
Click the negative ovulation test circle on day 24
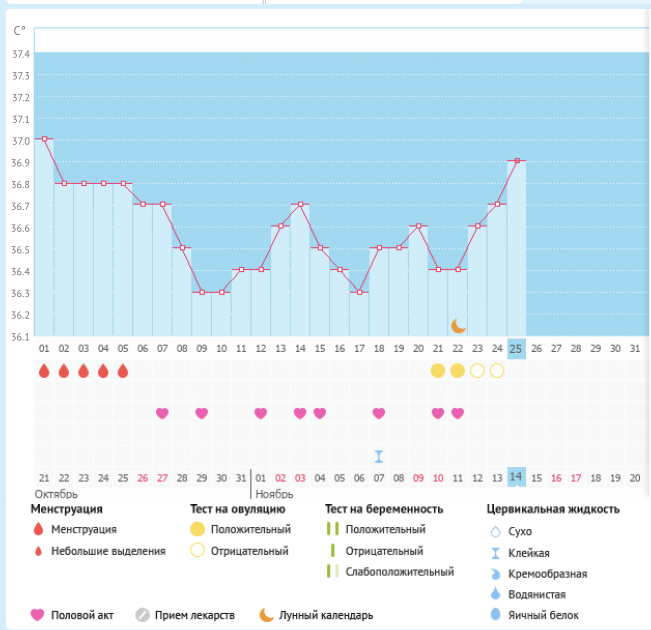[496, 371]
